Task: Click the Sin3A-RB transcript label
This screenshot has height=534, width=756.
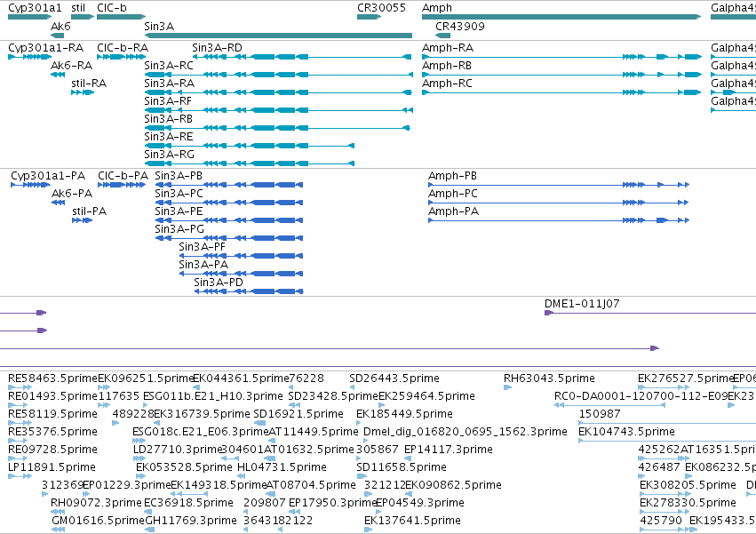Action: pos(168,119)
